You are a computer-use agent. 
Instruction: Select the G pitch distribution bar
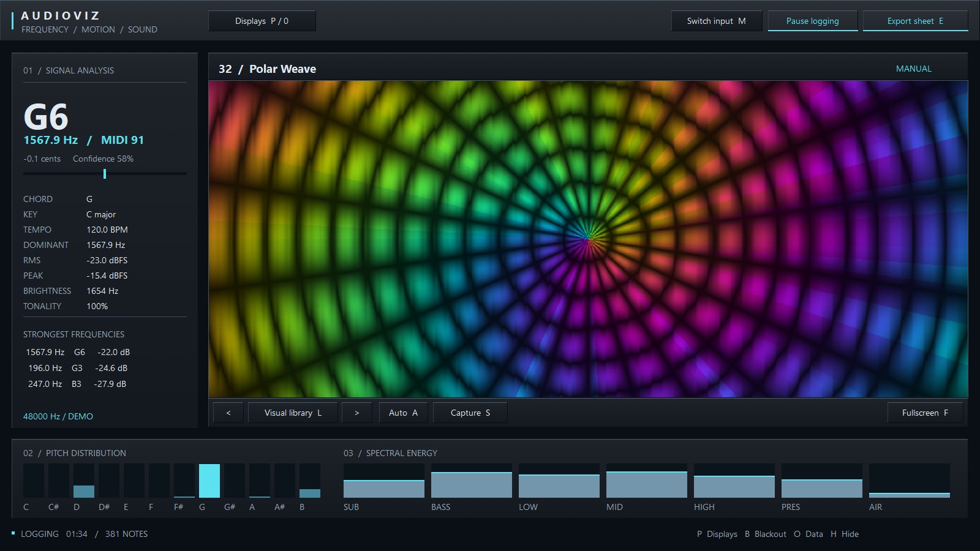click(209, 481)
